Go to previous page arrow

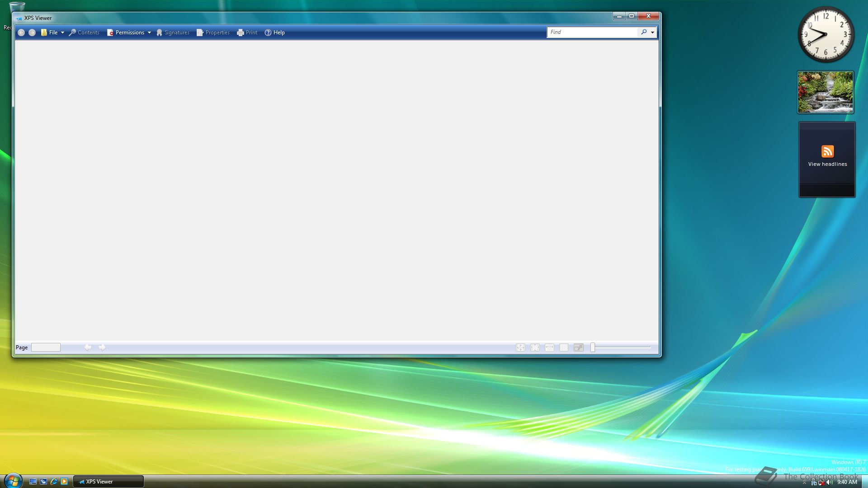88,347
